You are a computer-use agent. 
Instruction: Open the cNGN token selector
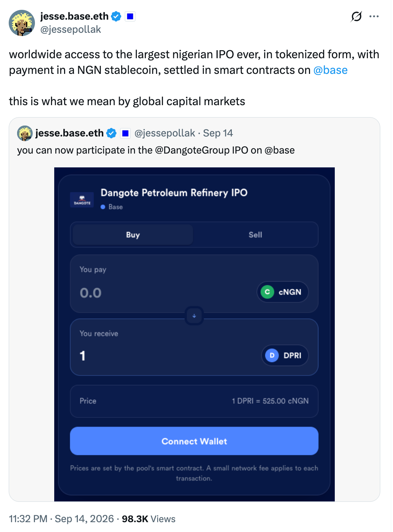point(283,292)
